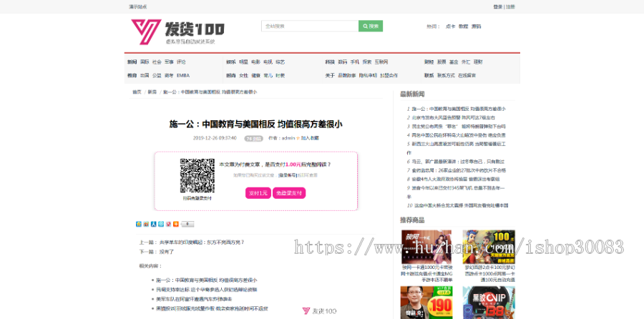Select the 科技 navigation menu item
The height and width of the screenshot is (319, 644).
(x=330, y=62)
